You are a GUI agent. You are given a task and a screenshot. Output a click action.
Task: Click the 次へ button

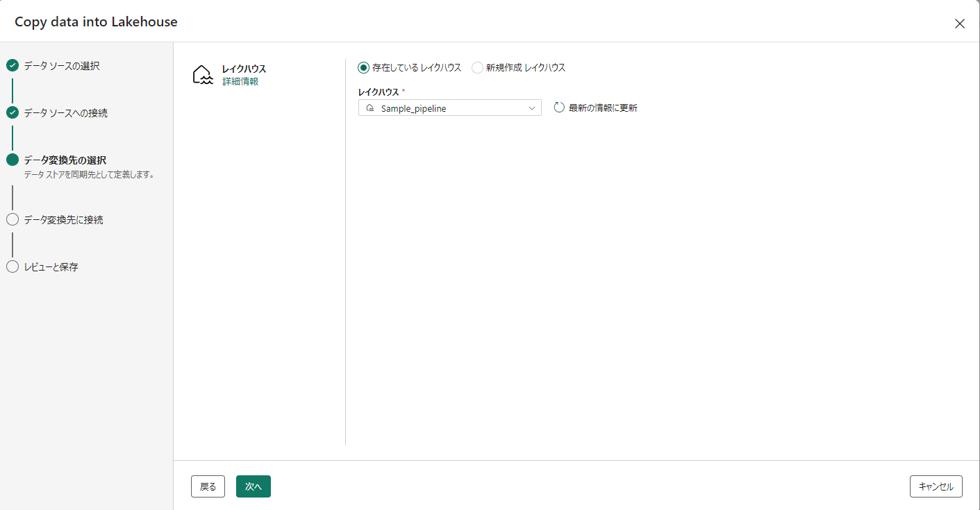(x=254, y=486)
